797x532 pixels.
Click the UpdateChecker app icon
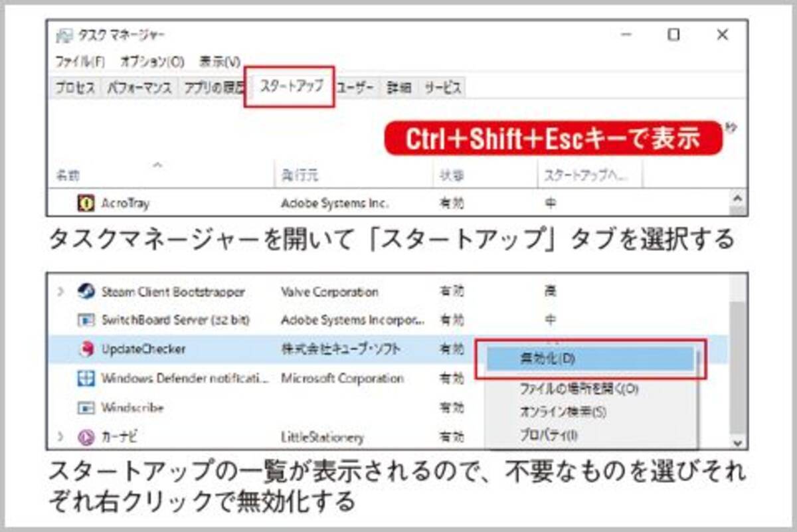(x=86, y=349)
